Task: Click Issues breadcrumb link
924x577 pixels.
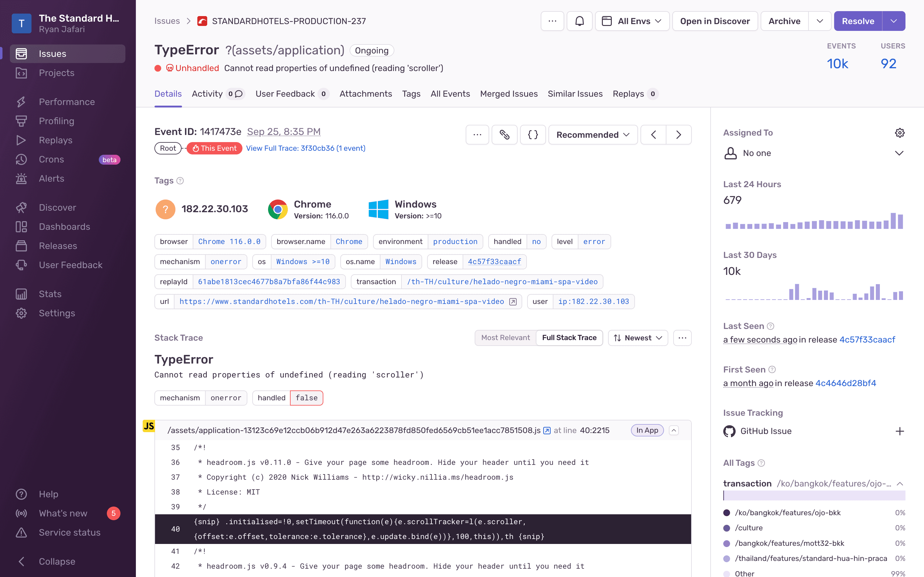Action: coord(167,21)
